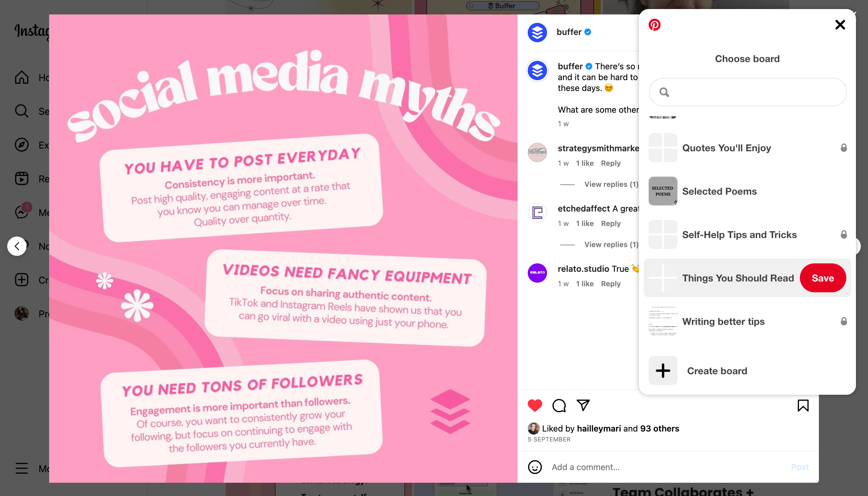Click the Buffer logo icon in comments
This screenshot has height=496, width=868.
[537, 70]
